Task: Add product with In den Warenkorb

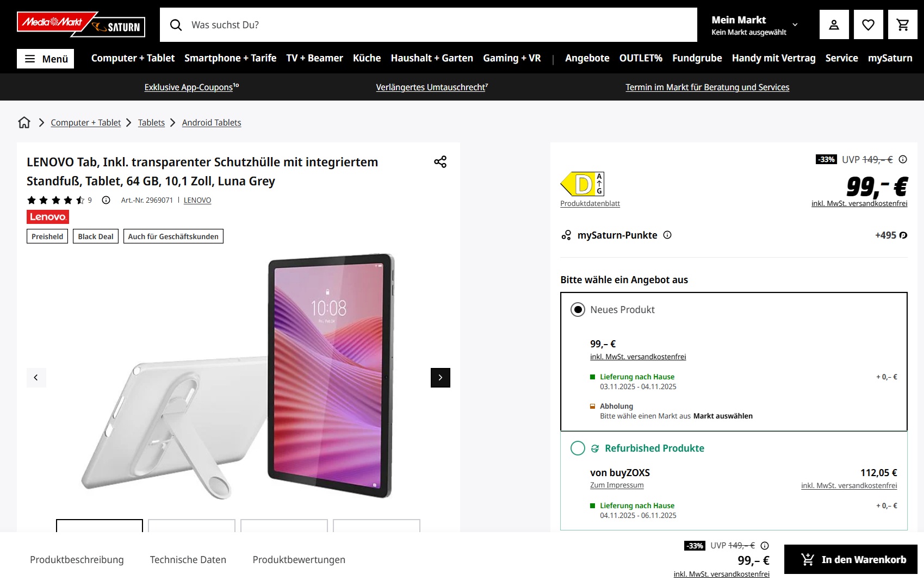Action: click(851, 560)
